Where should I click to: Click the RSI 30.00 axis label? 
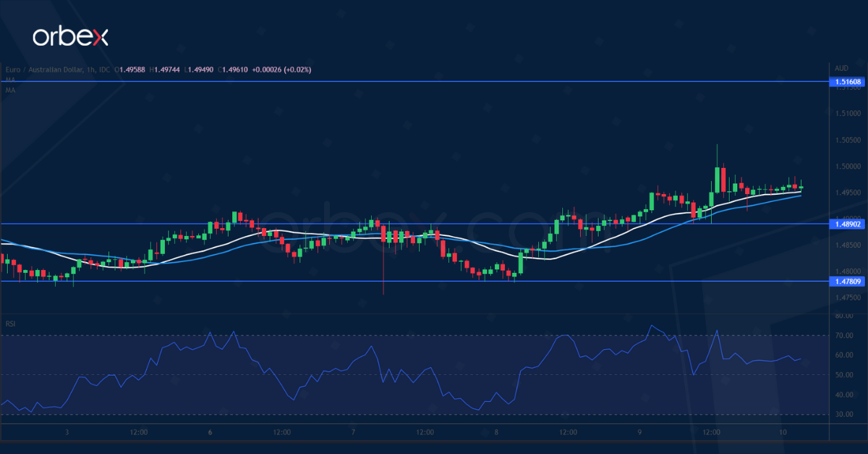pos(843,415)
